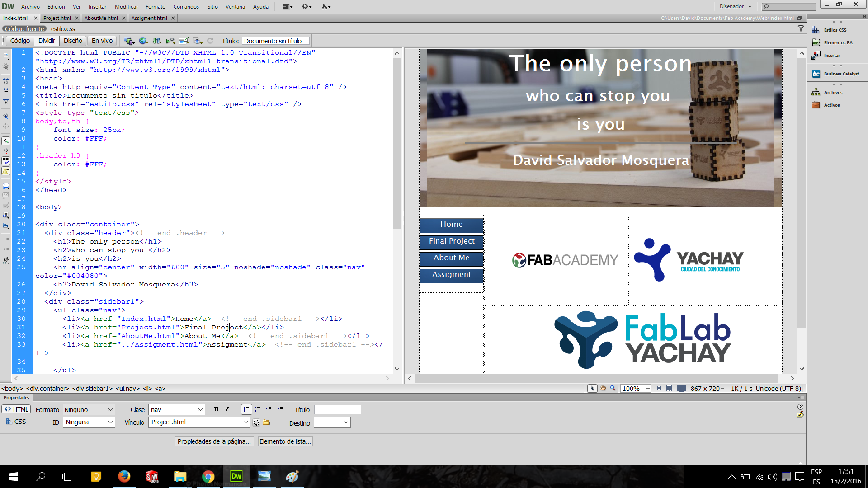Screen dimensions: 868x488
Task: Open the Comandos menu
Action: (186, 6)
